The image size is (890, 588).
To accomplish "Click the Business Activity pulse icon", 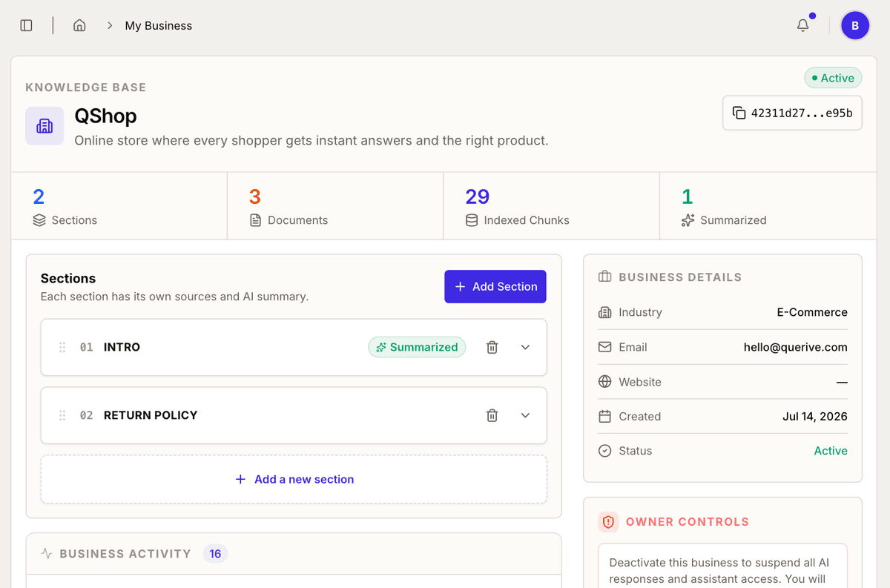I will pos(47,553).
